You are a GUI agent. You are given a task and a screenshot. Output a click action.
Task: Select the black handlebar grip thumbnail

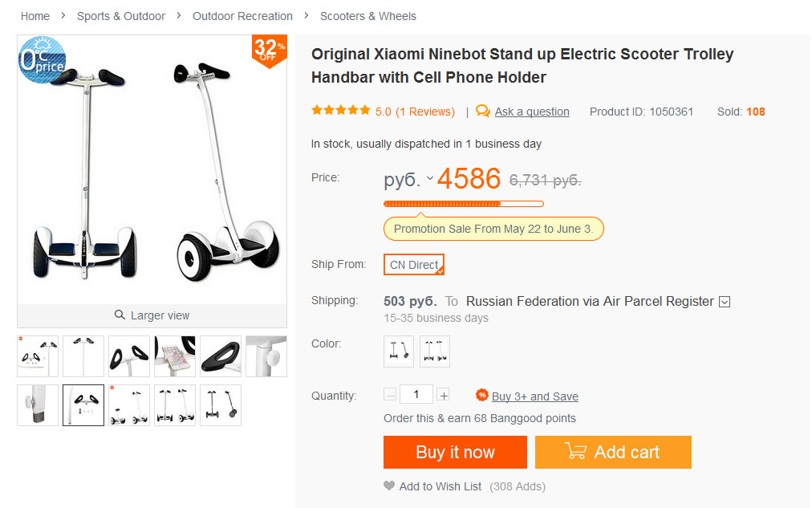tap(221, 356)
